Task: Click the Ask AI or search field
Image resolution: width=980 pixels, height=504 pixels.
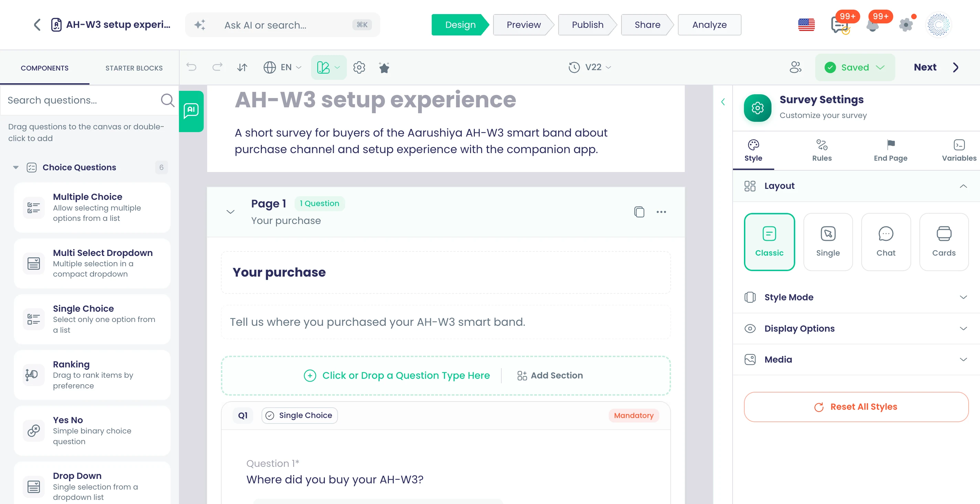Action: pos(283,25)
